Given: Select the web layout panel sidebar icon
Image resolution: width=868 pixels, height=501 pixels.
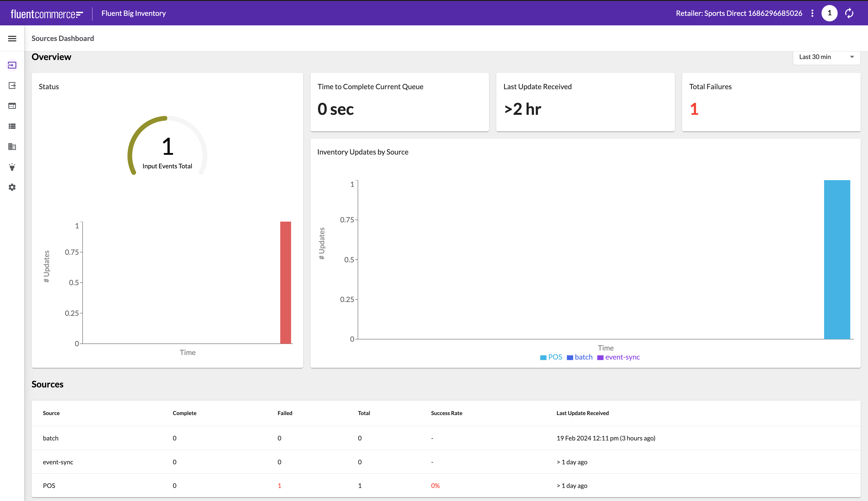Looking at the screenshot, I should tap(12, 106).
